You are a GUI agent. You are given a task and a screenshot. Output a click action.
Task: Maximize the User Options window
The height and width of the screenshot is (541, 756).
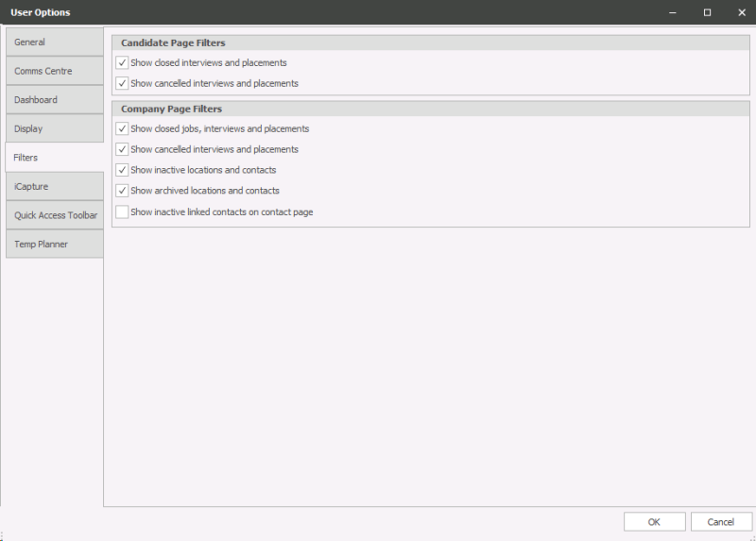pos(707,12)
